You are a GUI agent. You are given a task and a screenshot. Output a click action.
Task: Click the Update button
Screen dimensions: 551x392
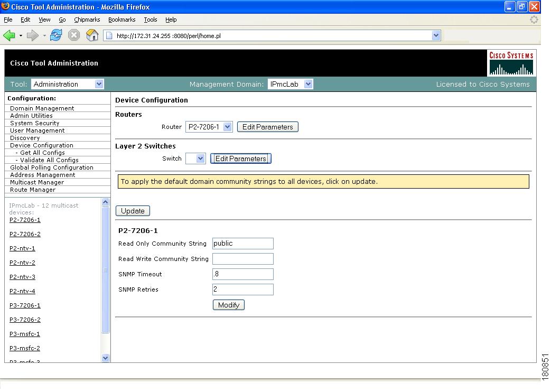coord(133,211)
